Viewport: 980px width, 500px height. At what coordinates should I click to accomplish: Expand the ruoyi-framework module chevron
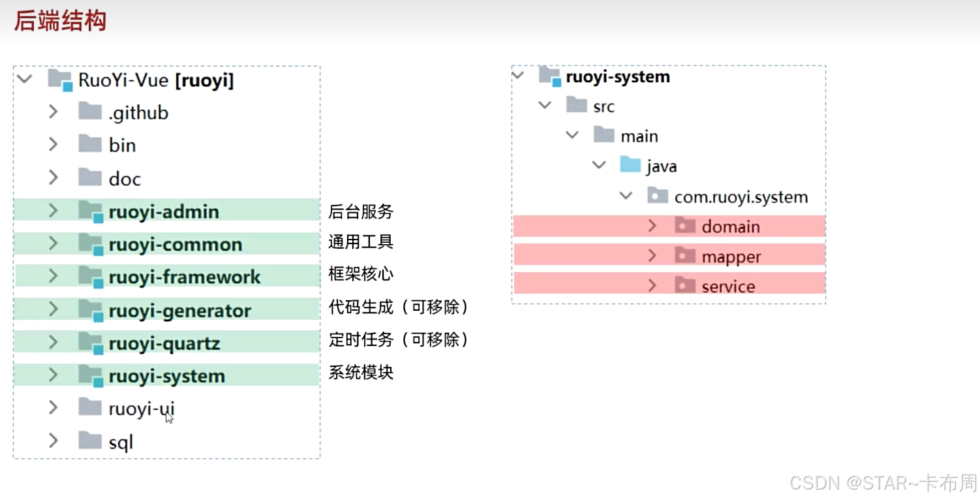point(54,276)
